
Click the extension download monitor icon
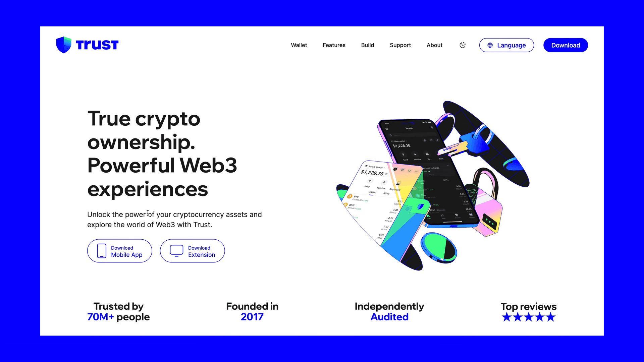[x=176, y=251]
